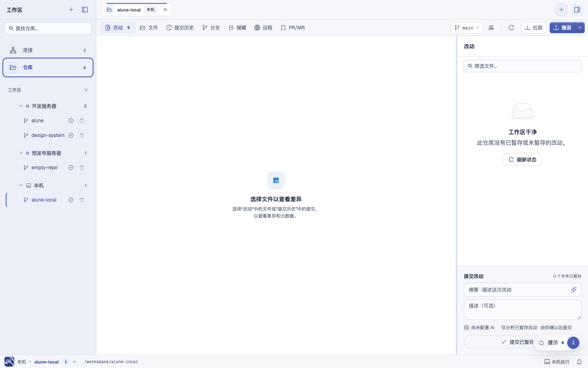Click the clock status icon for alune
This screenshot has height=368, width=588.
71,121
